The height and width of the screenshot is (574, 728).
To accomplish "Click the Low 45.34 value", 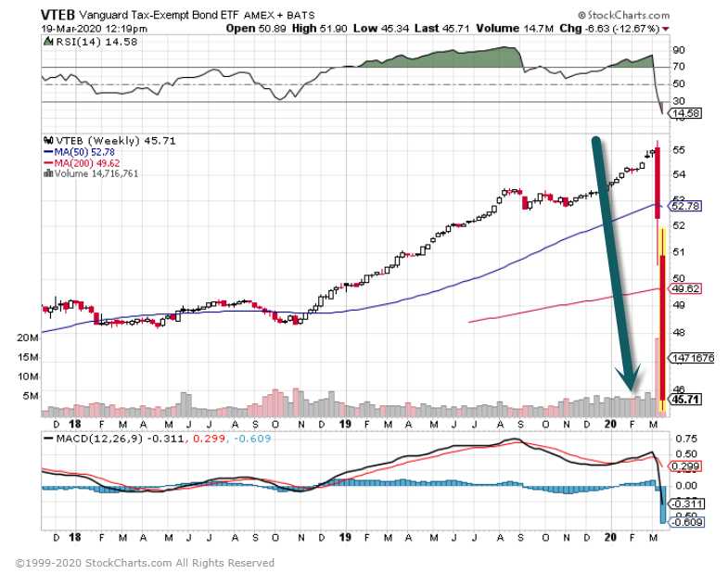I will pos(381,29).
